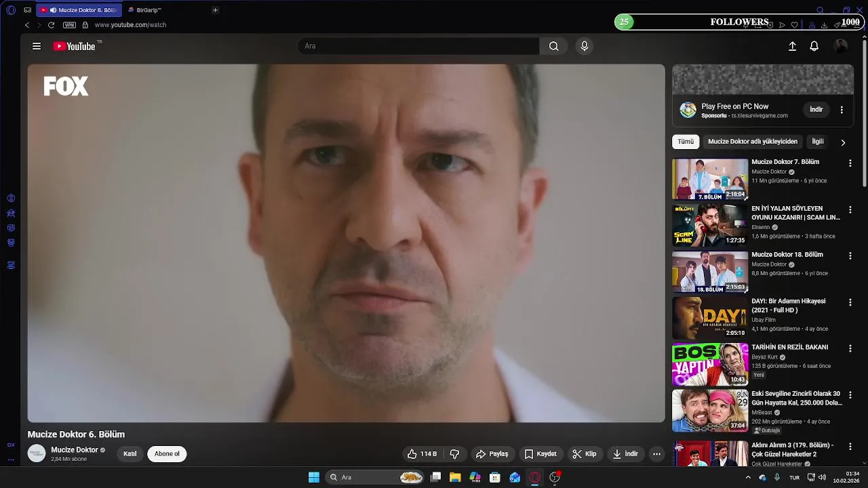Create a clip with 'Klip'
Viewport: 868px width, 488px height.
[584, 454]
